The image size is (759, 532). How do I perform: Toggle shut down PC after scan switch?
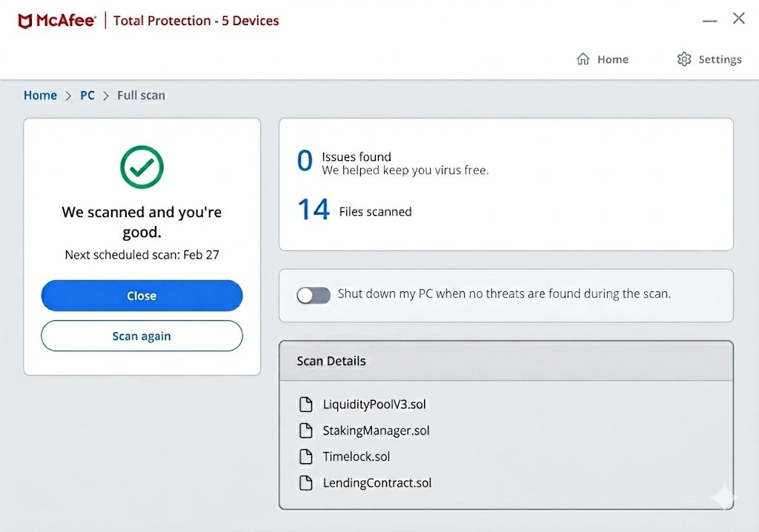(x=314, y=295)
